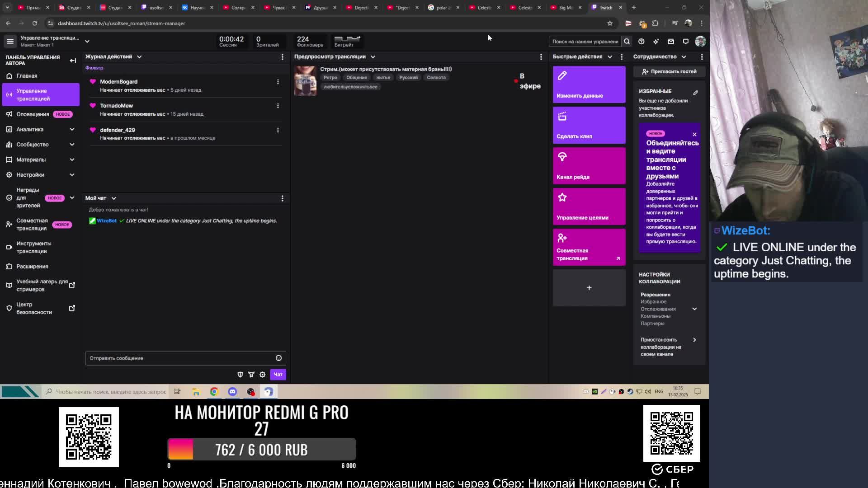Open the inbox mail icon
The width and height of the screenshot is (868, 488).
pos(671,42)
